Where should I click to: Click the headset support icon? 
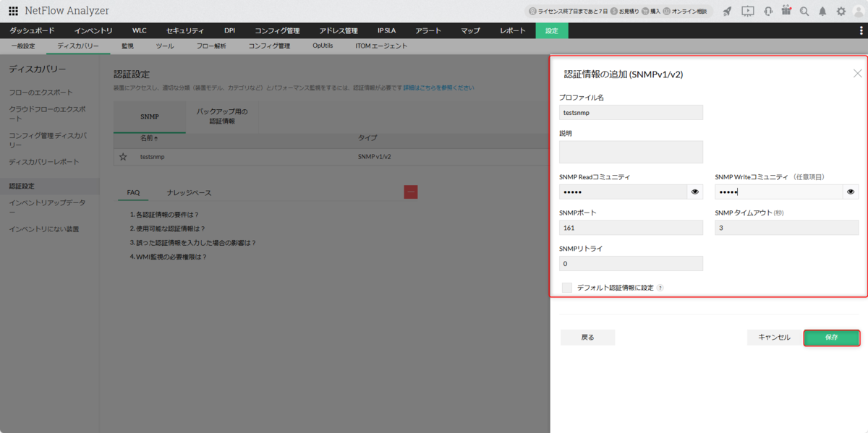(x=768, y=12)
